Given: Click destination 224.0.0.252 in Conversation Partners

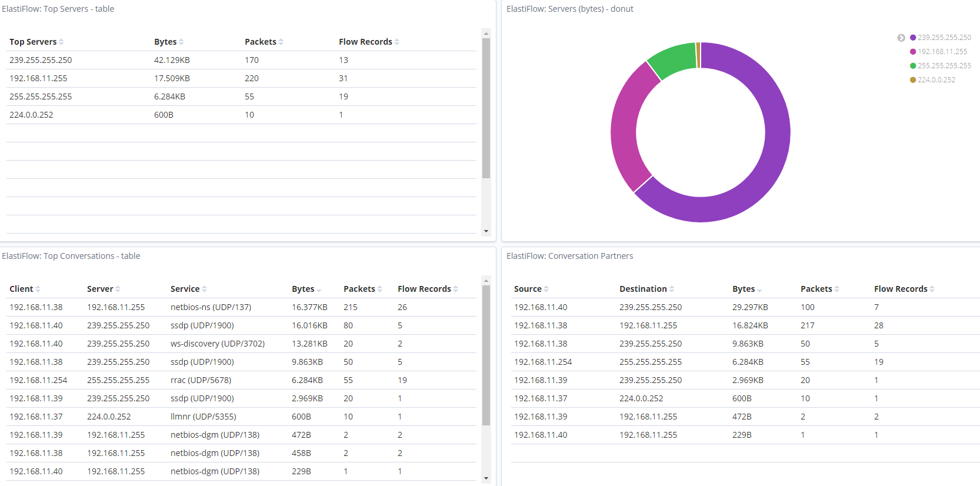Looking at the screenshot, I should 641,398.
